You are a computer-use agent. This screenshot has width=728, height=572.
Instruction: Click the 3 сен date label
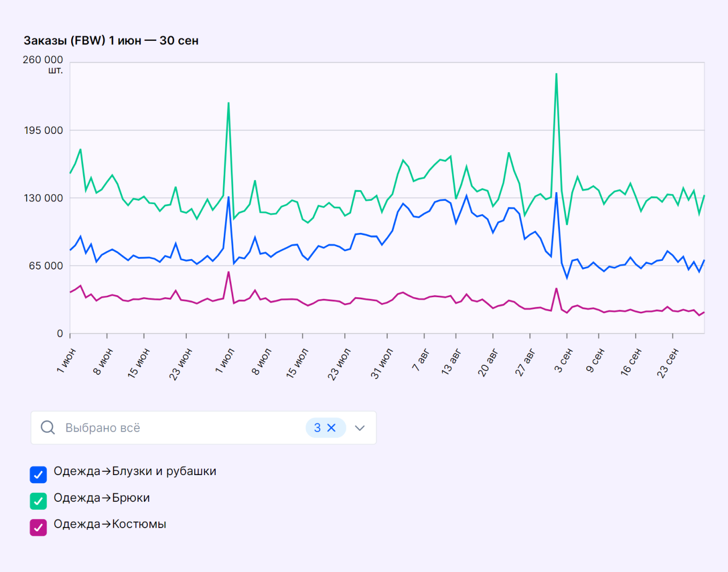(563, 360)
